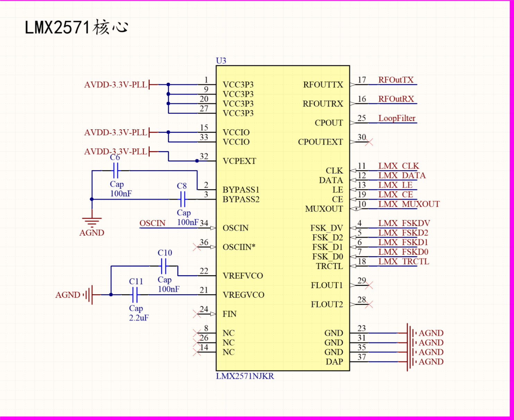514x420 pixels.
Task: Select the LMX_MUXOUT net label
Action: (409, 204)
